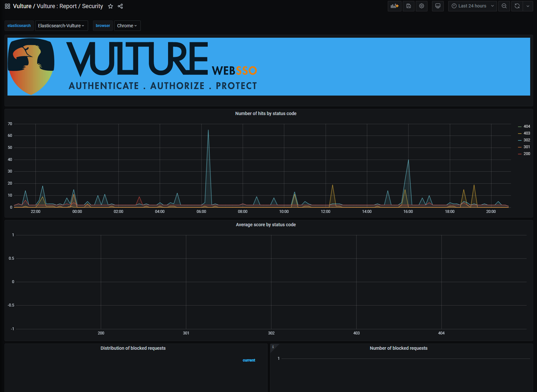Open Average score by status code menu

(266, 225)
